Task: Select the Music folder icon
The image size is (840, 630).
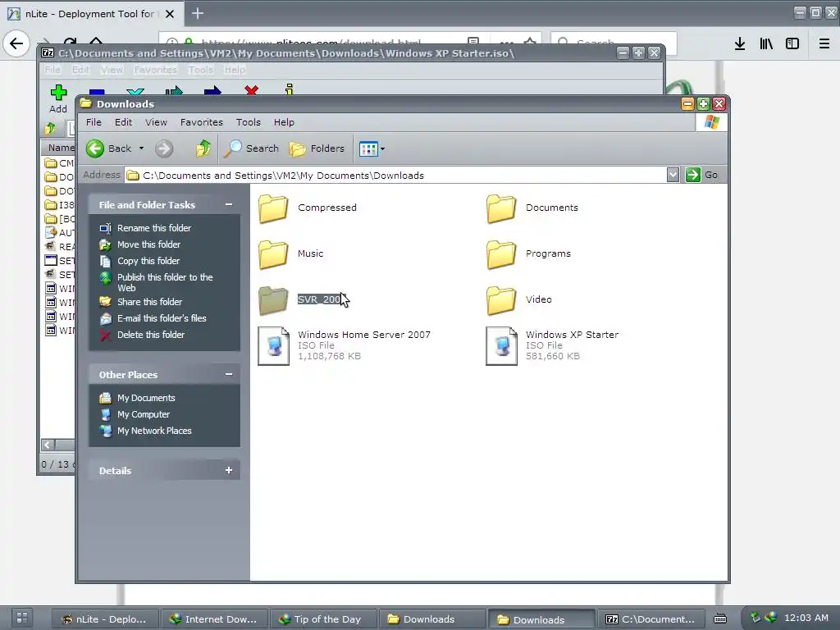Action: (x=273, y=254)
